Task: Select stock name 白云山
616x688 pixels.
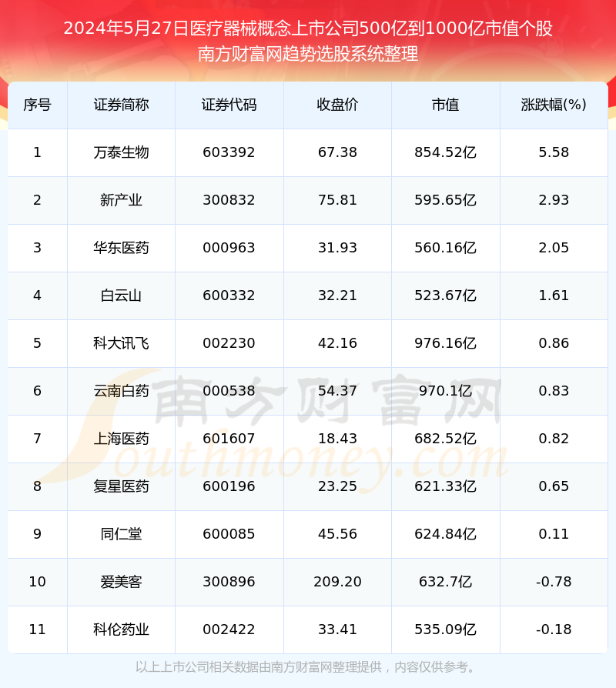Action: click(x=121, y=296)
